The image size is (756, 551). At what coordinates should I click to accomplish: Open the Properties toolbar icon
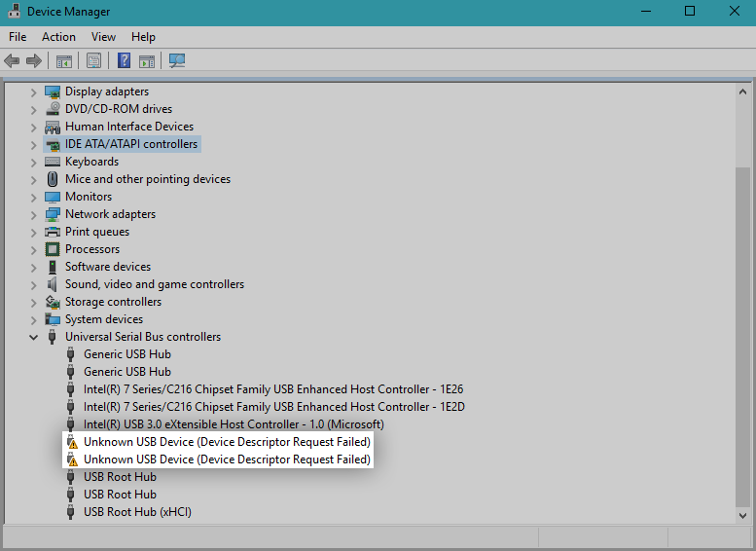coord(93,60)
